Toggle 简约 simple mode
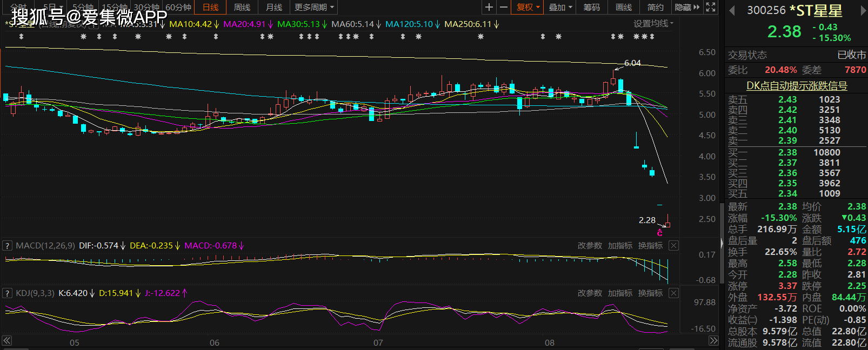The image size is (868, 350). click(x=656, y=7)
